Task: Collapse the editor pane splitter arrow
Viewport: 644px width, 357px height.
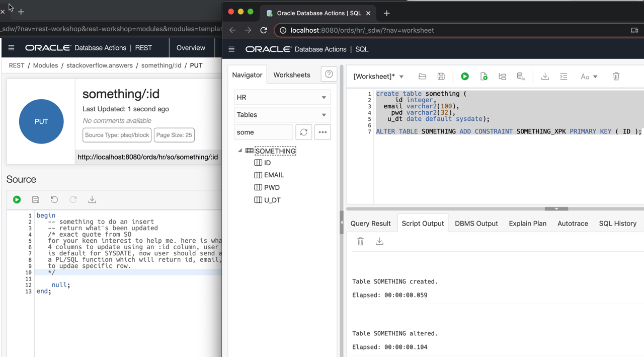Action: coord(556,208)
